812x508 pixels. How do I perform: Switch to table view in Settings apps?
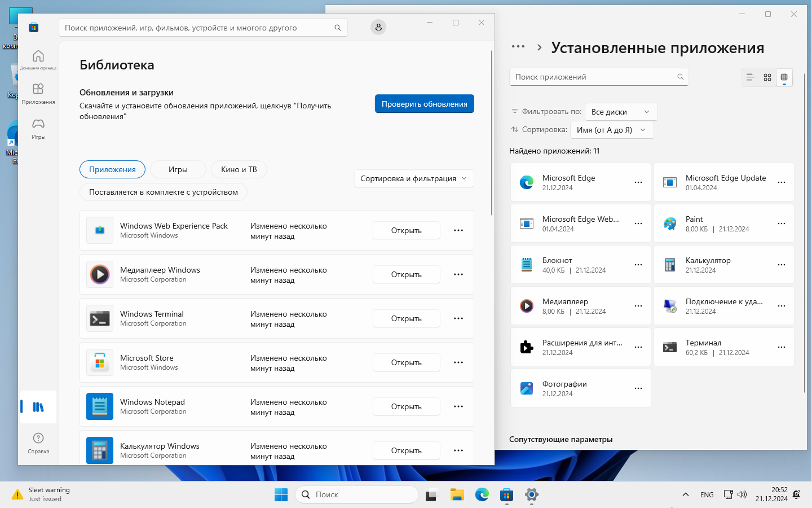coord(784,77)
